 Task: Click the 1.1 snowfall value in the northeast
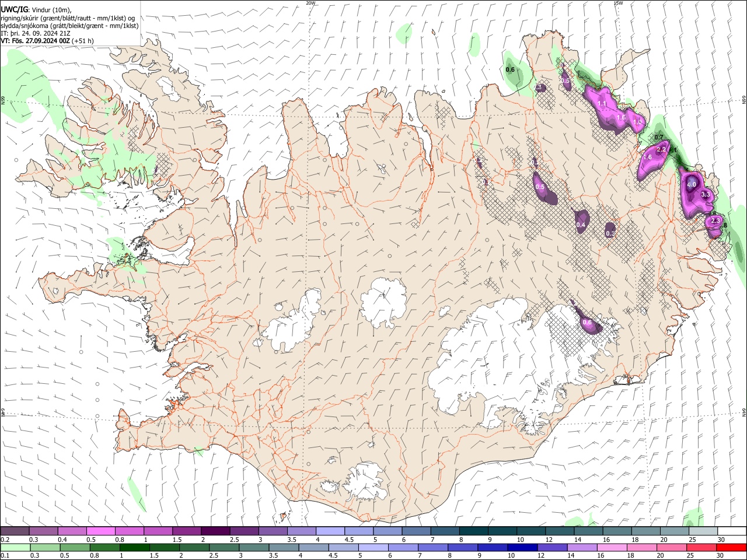click(x=603, y=104)
